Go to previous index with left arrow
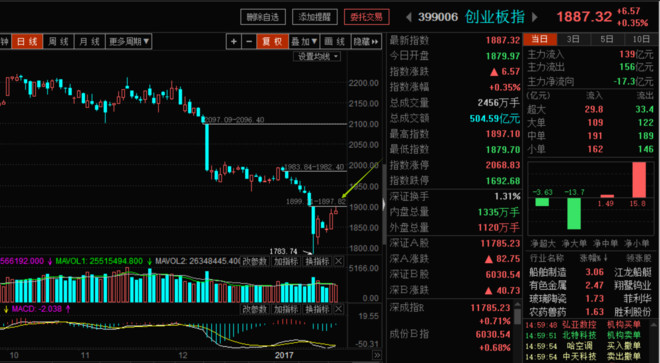660x363 pixels. click(408, 17)
